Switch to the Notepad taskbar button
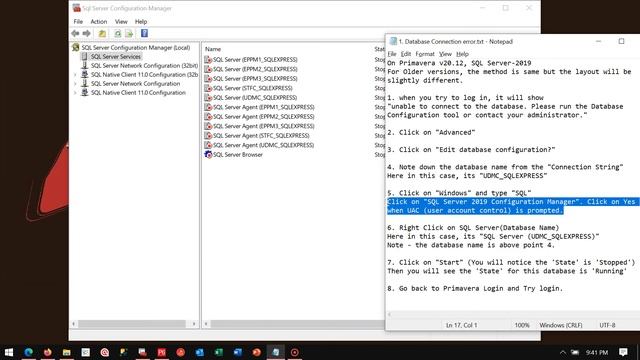 (276, 352)
